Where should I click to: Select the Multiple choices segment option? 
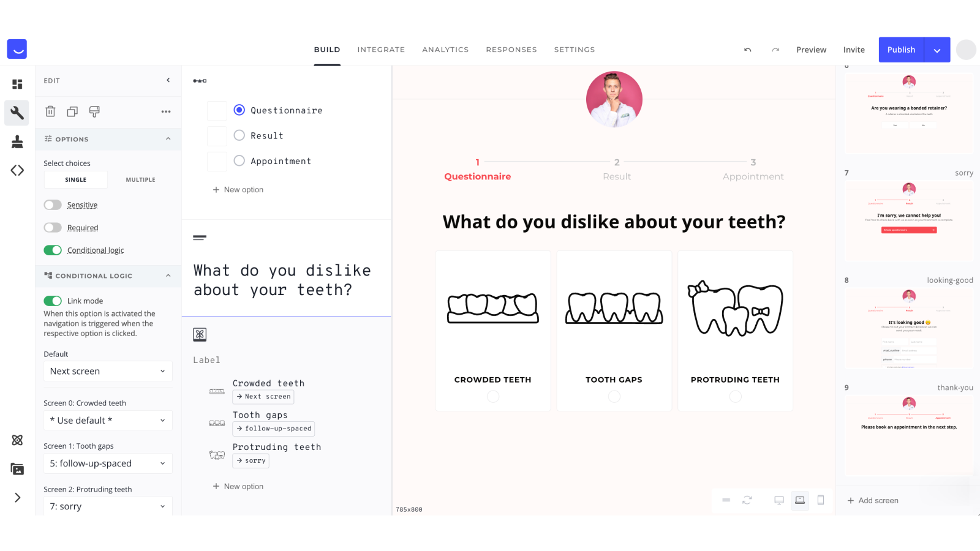point(140,179)
